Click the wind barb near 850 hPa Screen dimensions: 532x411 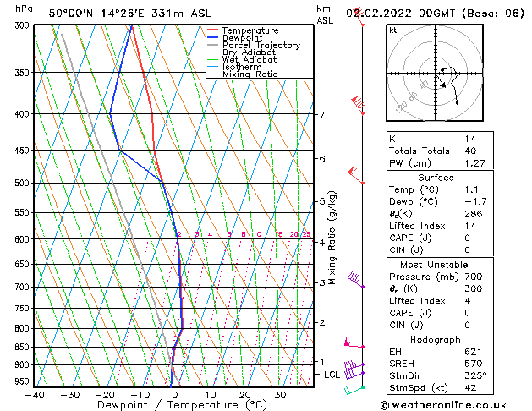(x=354, y=344)
